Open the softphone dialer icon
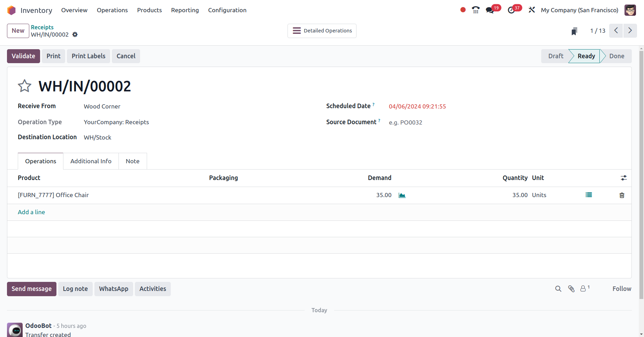The image size is (644, 337). (x=476, y=10)
